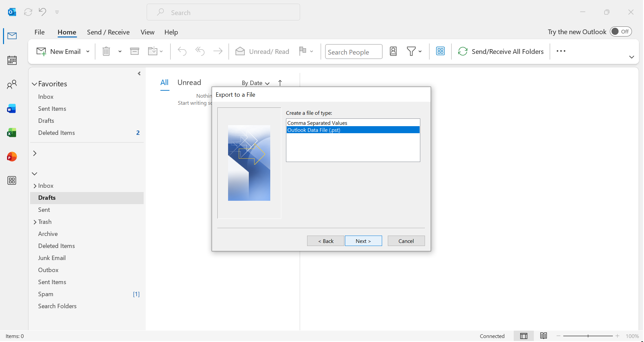Open By Date sort dropdown
The image size is (644, 342).
[x=256, y=83]
